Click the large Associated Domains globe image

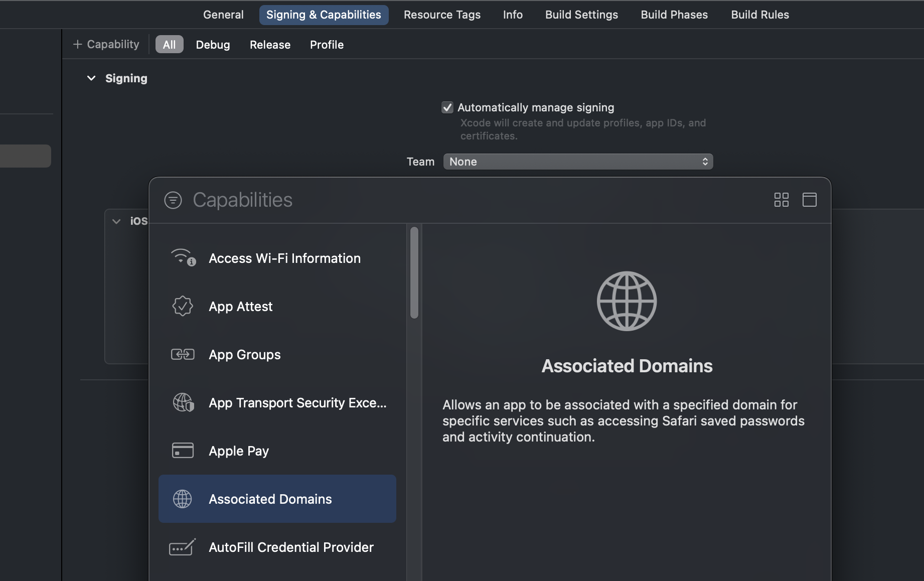click(627, 301)
